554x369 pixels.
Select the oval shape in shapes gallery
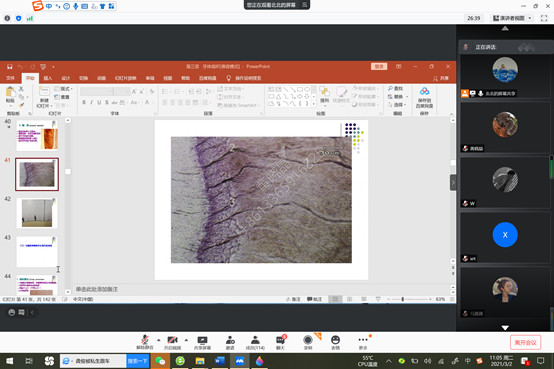[x=307, y=89]
